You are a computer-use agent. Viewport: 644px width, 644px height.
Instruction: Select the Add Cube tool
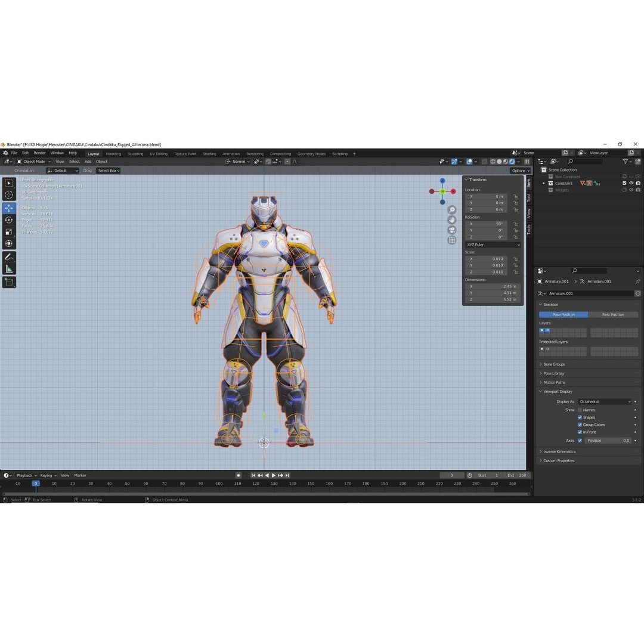pos(9,282)
